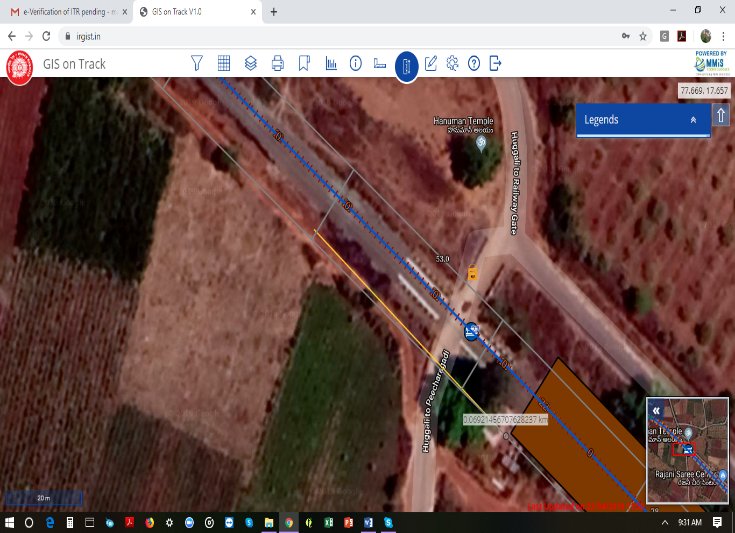735x533 pixels.
Task: Expand the Legends panel chevron
Action: [x=693, y=120]
